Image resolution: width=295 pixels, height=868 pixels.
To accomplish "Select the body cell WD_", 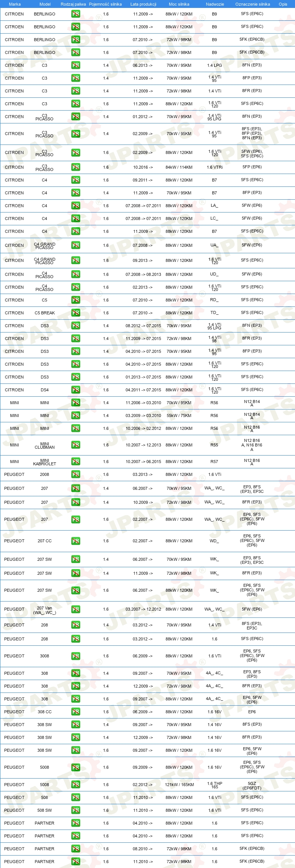I will 214,541.
